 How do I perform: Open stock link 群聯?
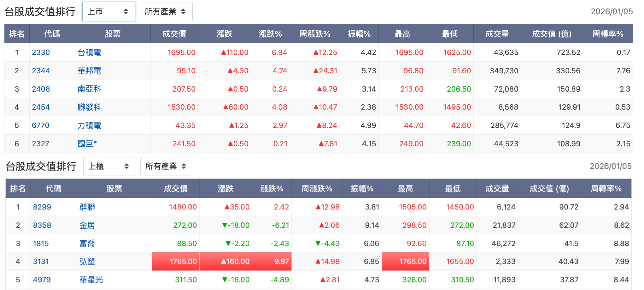coord(87,207)
